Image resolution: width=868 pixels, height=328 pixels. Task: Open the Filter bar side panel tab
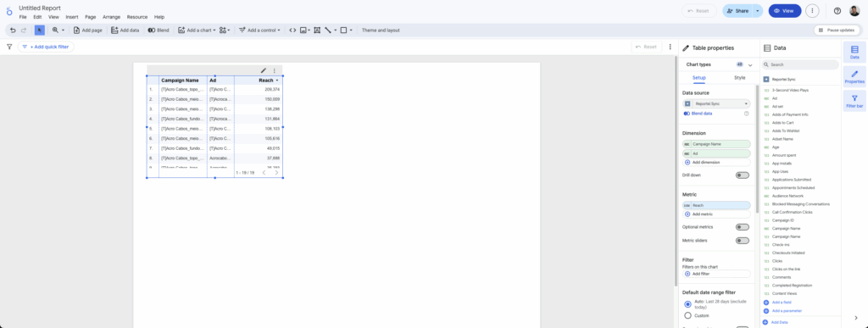(854, 101)
